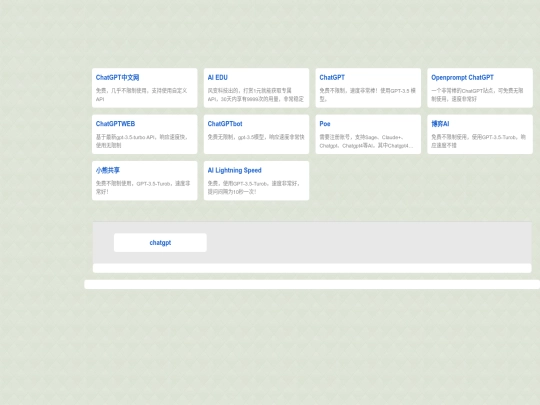Screen dimensions: 540x405
Task: Click the gray description under 博弈AI
Action: point(478,141)
